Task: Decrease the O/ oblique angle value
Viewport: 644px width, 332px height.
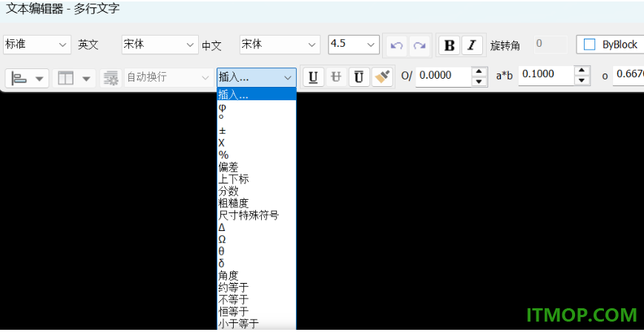Action: 479,82
